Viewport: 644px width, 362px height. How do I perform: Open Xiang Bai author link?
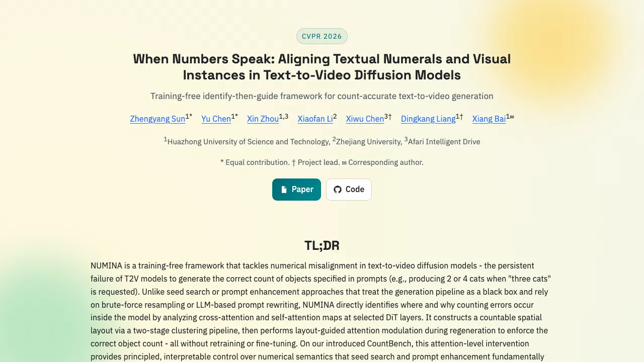(x=489, y=119)
